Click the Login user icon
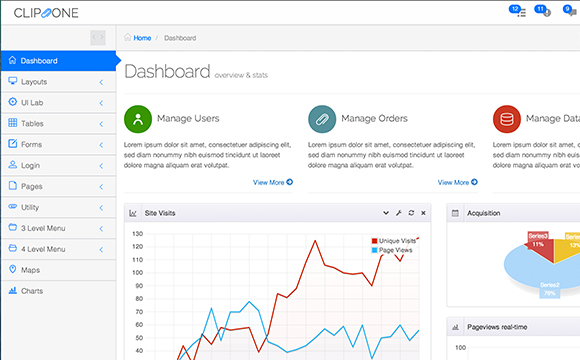This screenshot has height=360, width=580. click(13, 165)
